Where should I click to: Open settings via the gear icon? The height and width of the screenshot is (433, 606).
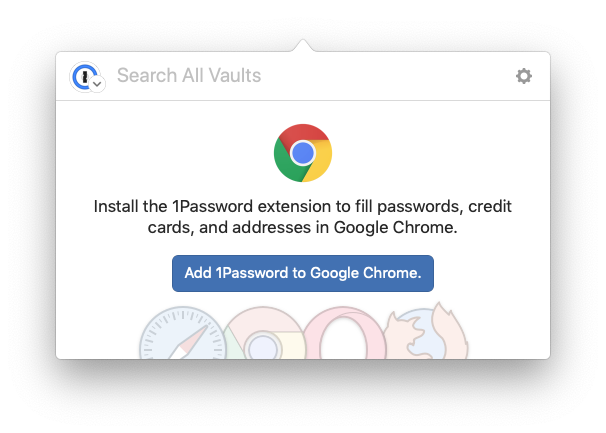coord(524,76)
